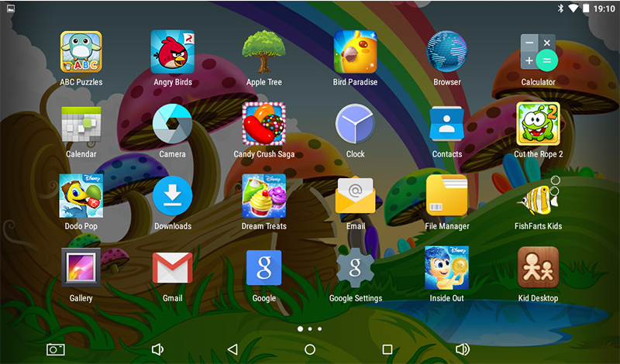Image resolution: width=620 pixels, height=364 pixels.
Task: Go to the second app page dot
Action: click(x=310, y=329)
